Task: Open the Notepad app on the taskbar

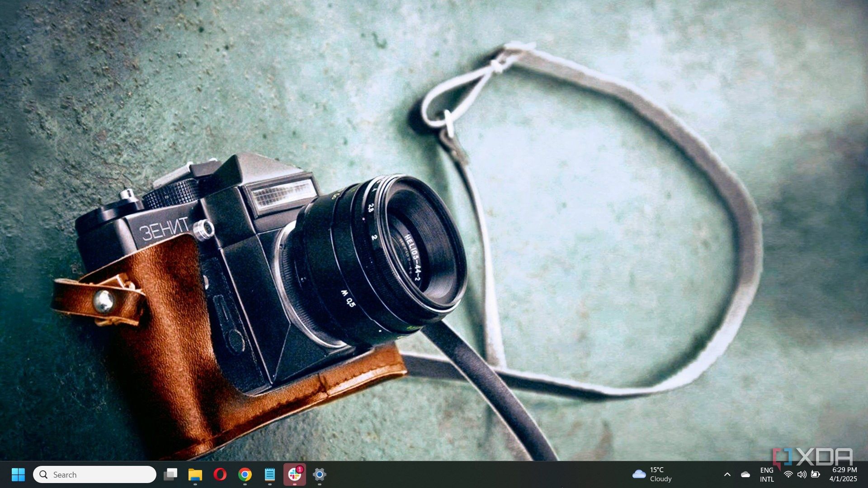Action: tap(270, 474)
